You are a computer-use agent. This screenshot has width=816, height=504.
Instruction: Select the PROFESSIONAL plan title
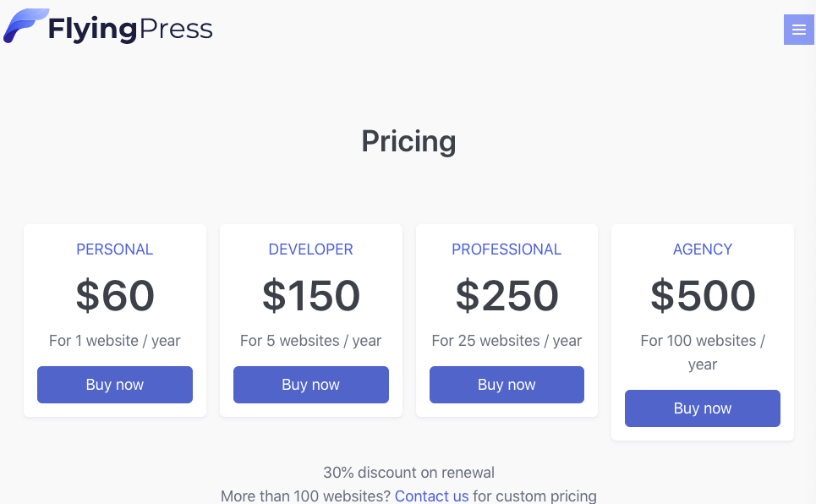tap(507, 249)
